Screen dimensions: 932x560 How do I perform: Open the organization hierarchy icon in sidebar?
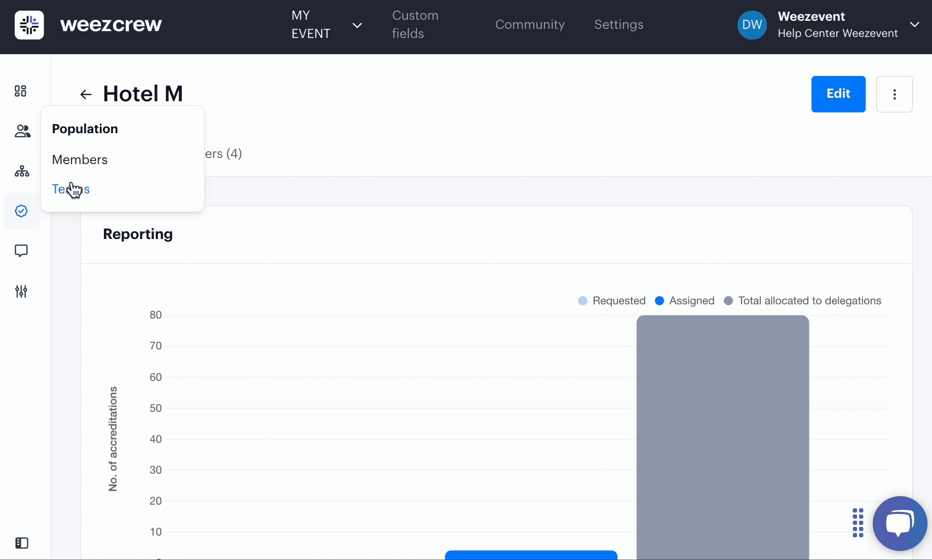point(22,171)
